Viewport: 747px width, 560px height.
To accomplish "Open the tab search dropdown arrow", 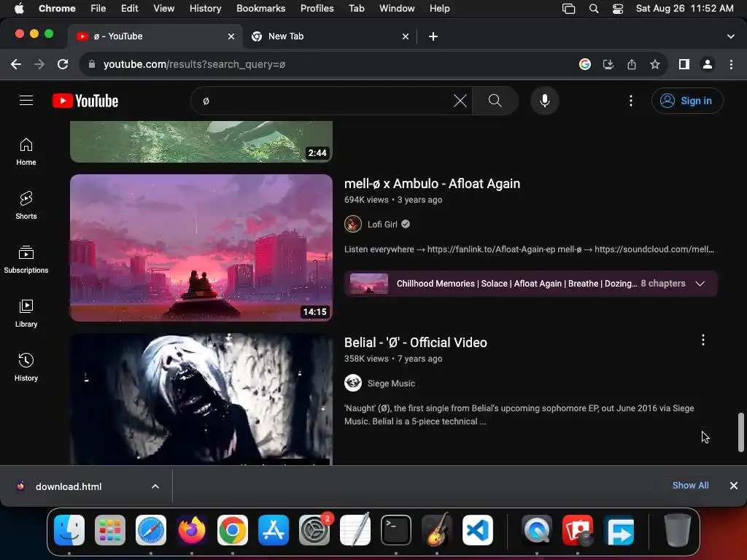I will [730, 36].
